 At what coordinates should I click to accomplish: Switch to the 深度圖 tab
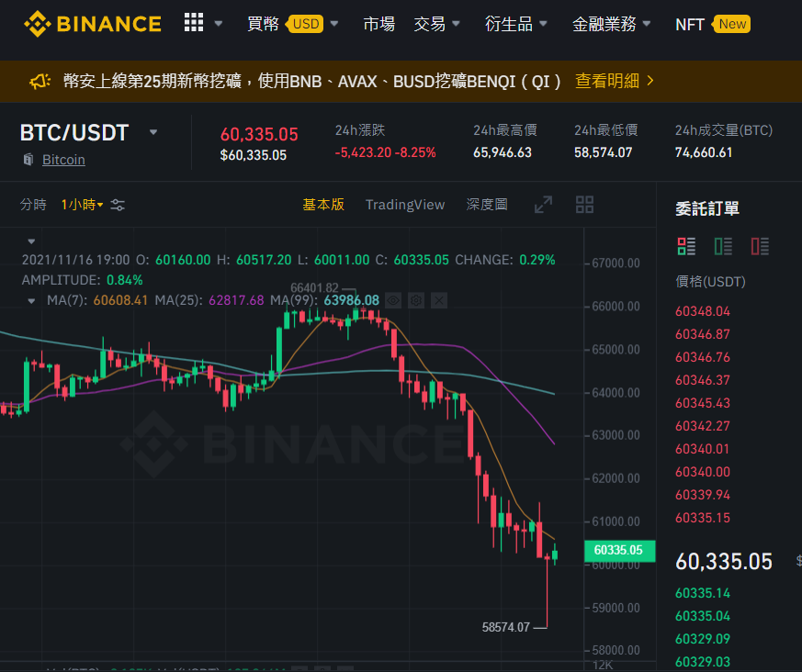pyautogui.click(x=487, y=205)
